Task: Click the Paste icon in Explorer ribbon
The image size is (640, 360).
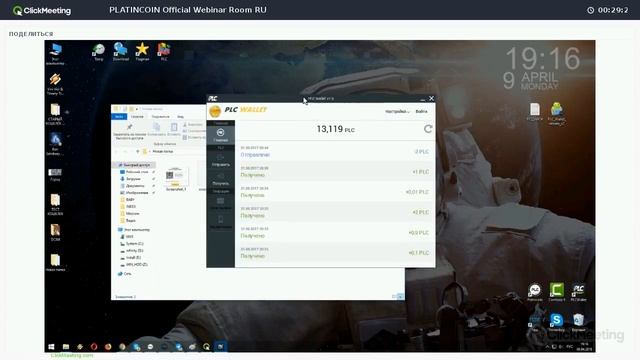Action: pos(174,127)
